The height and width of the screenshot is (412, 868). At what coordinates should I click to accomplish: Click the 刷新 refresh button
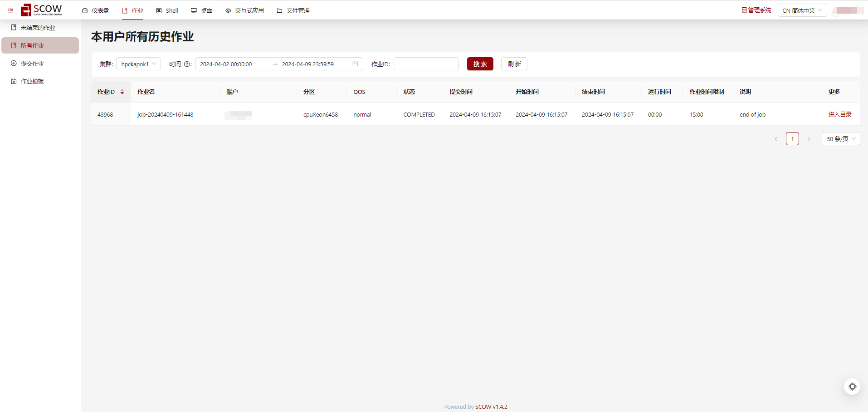514,64
